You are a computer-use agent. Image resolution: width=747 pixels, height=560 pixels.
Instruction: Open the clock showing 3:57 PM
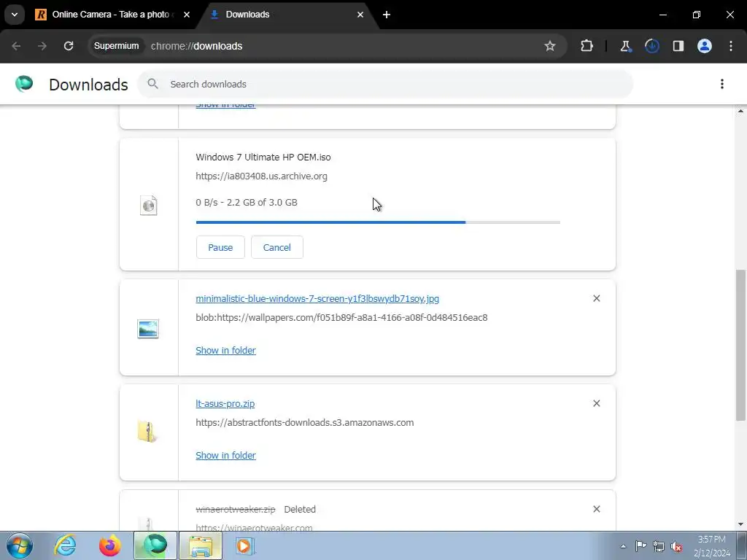click(x=712, y=545)
